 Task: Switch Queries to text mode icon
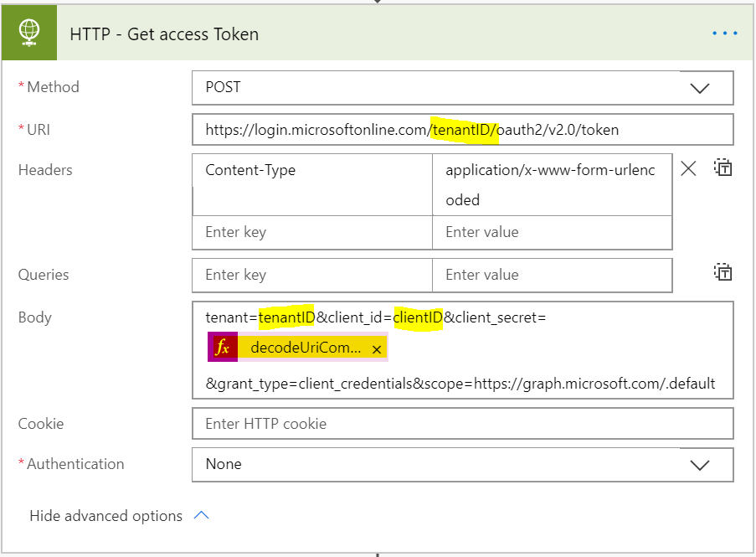click(x=723, y=272)
